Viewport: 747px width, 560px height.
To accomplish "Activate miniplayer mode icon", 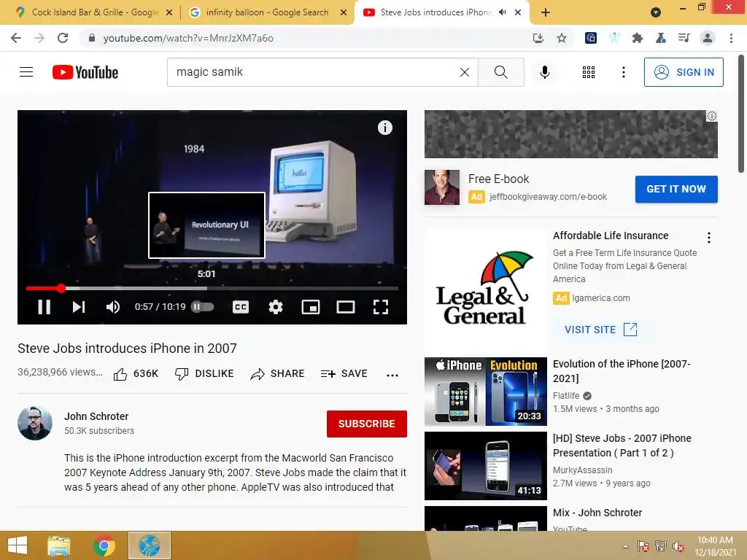I will [311, 307].
